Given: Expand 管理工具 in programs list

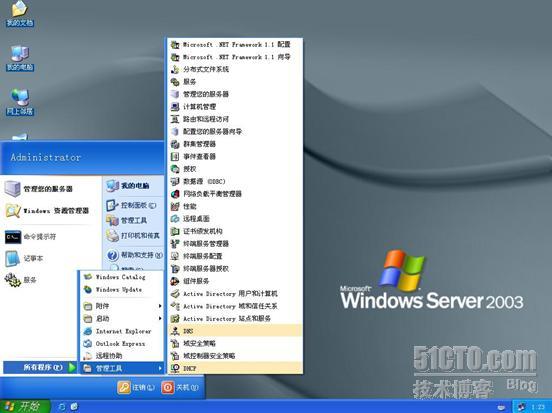Looking at the screenshot, I should 122,368.
